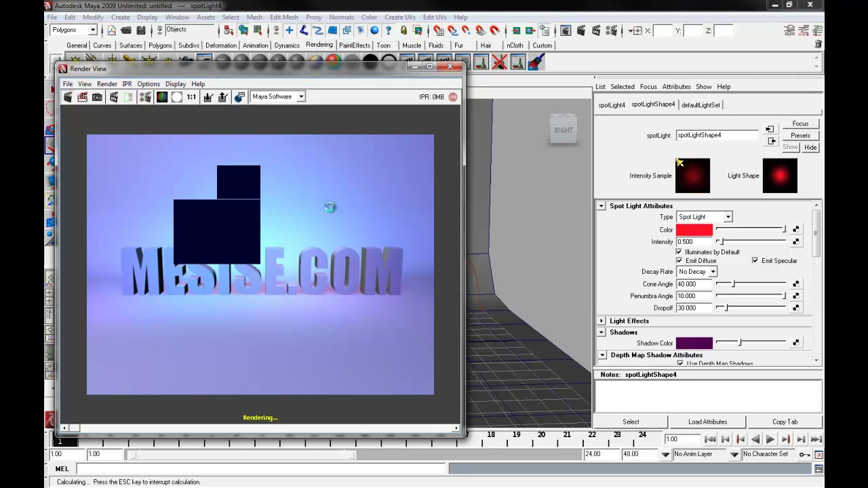This screenshot has width=868, height=488.
Task: Click the Redo Previous Render icon in Render View
Action: (68, 97)
